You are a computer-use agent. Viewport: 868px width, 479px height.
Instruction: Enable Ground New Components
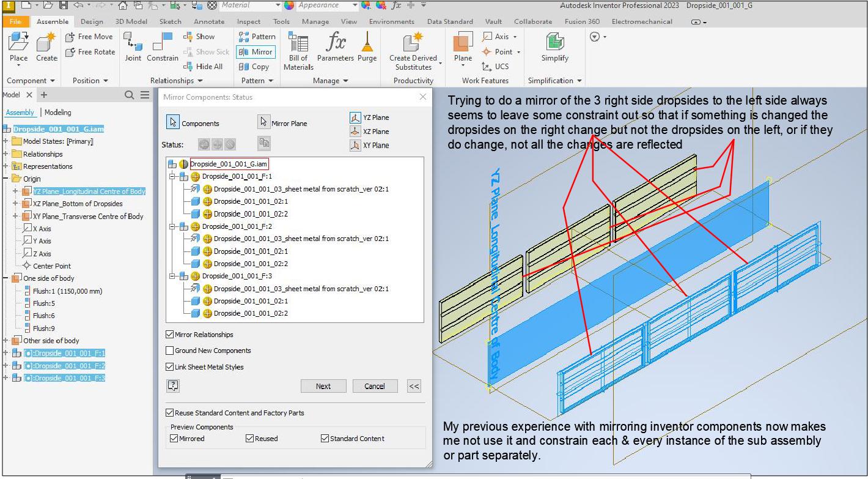[x=171, y=351]
